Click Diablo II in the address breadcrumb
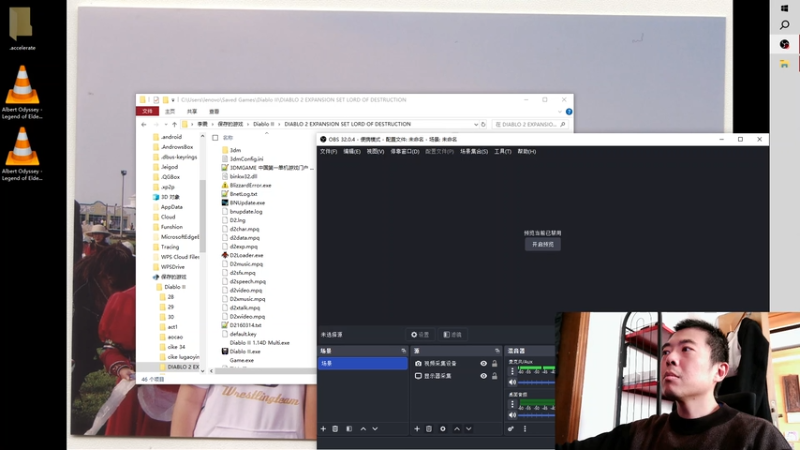Viewport: 800px width, 450px height. [x=263, y=124]
